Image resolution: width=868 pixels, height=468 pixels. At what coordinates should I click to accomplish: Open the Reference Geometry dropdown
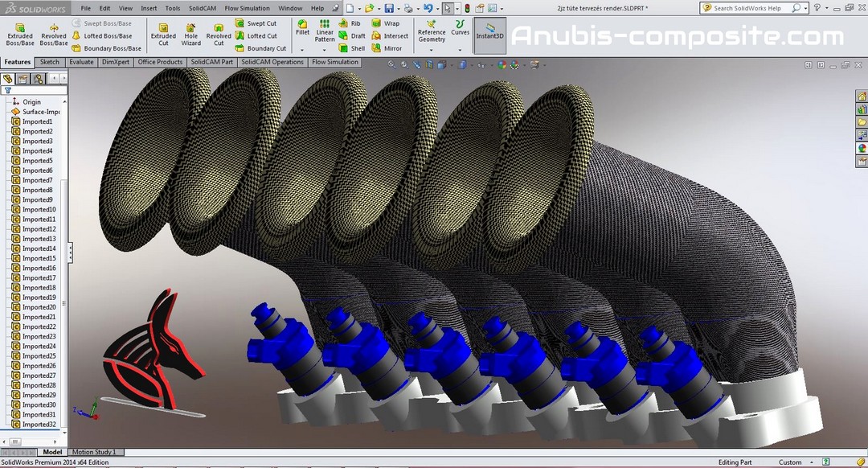(432, 50)
